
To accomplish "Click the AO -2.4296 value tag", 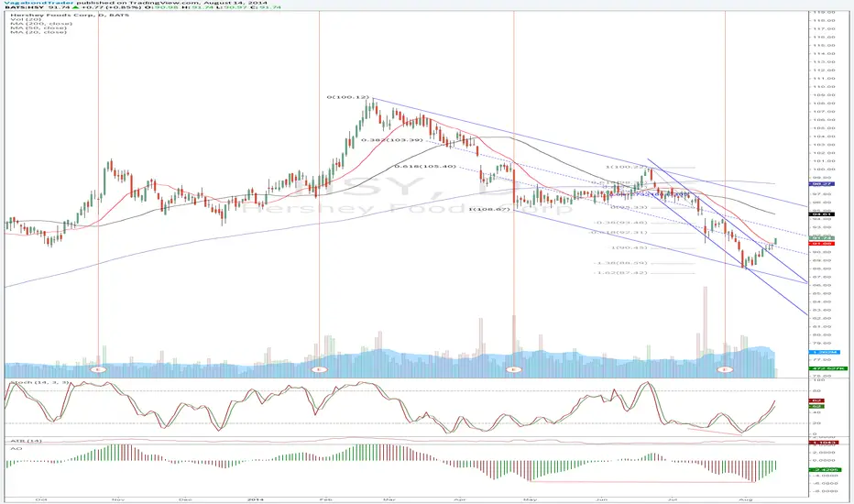I will tap(827, 469).
